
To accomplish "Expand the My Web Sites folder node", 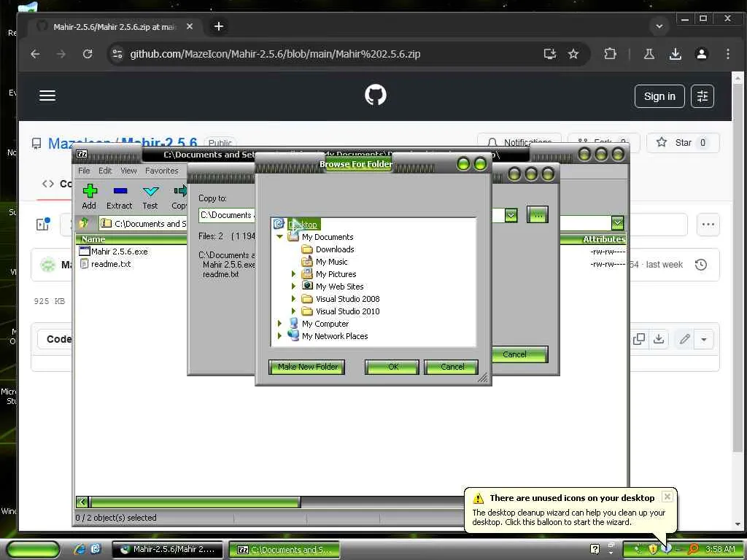I will click(293, 286).
